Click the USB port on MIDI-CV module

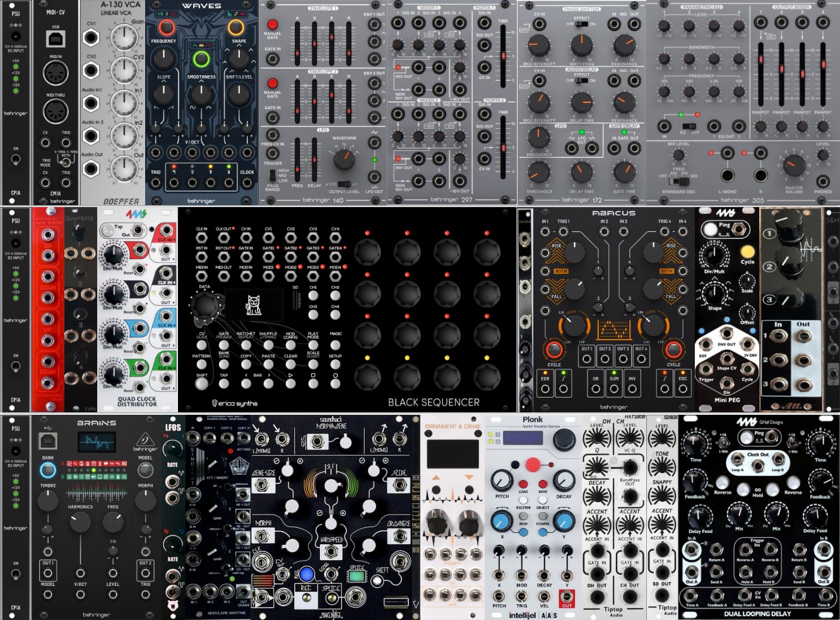(56, 39)
